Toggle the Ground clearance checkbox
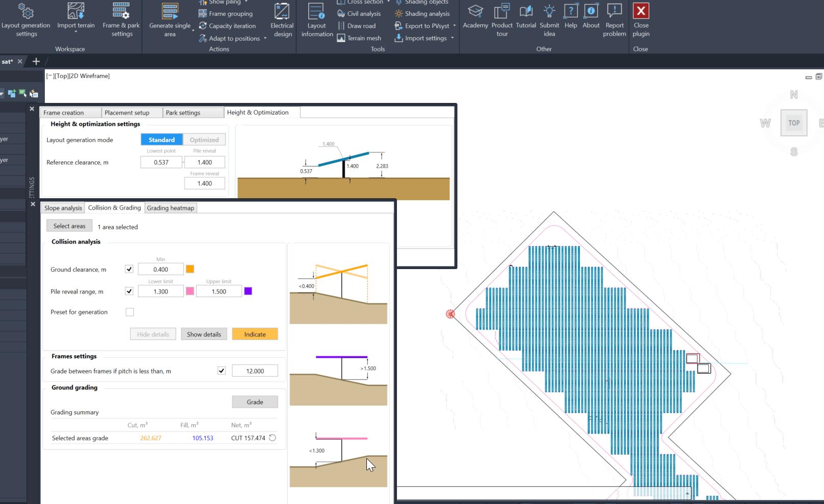Image resolution: width=824 pixels, height=504 pixels. click(x=129, y=269)
